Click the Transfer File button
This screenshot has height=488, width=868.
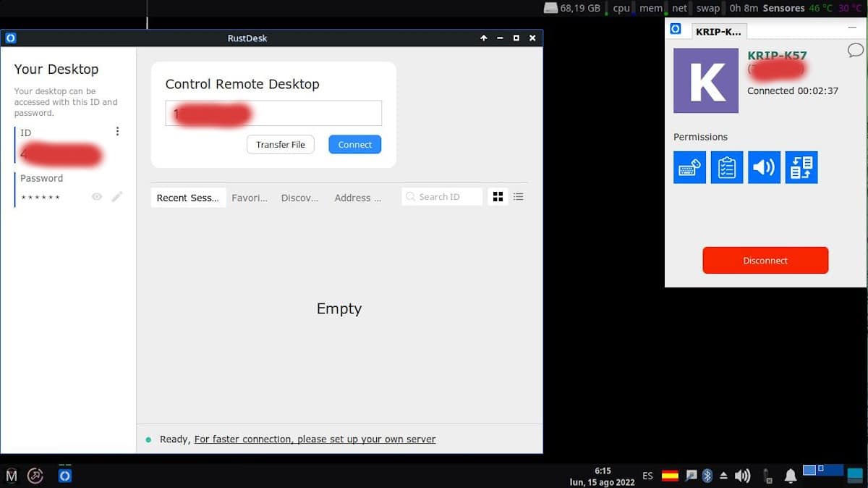point(281,145)
